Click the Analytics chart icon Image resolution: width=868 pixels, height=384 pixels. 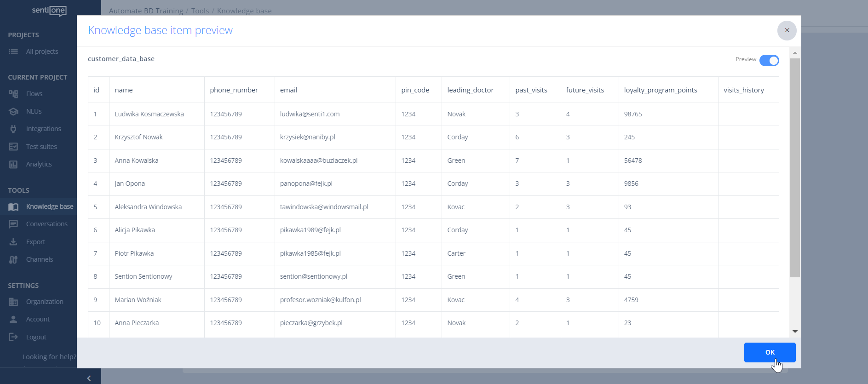(13, 164)
